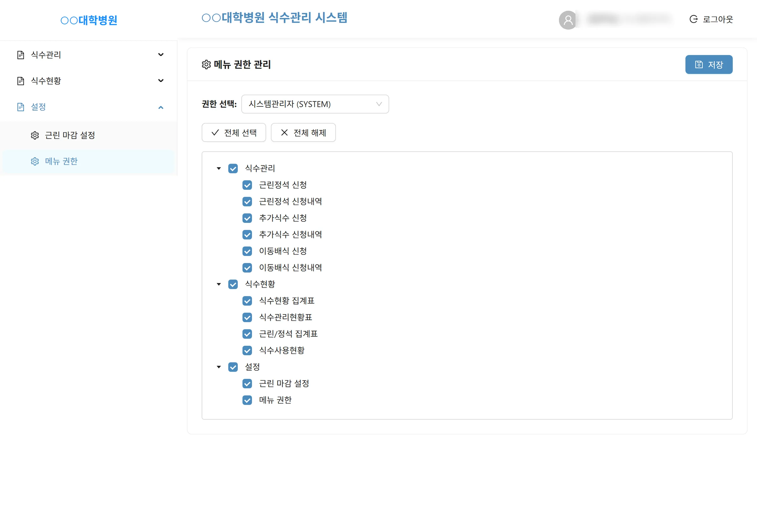Image resolution: width=757 pixels, height=532 pixels.
Task: Click the gear icon beside 근린 마감 설정
Action: (35, 136)
